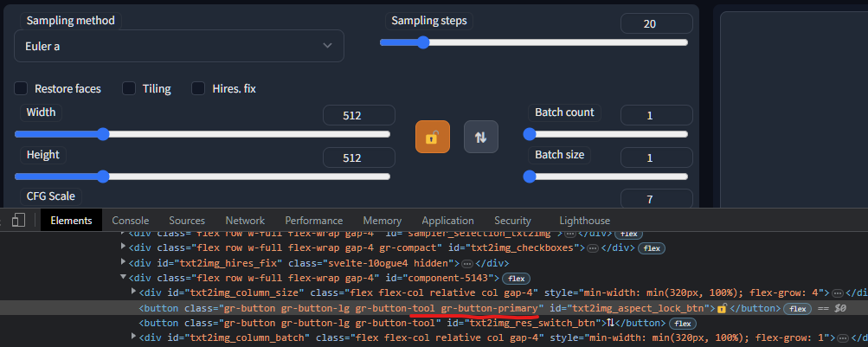
Task: Toggle the DevTools device toolbar icon
Action: tap(19, 221)
